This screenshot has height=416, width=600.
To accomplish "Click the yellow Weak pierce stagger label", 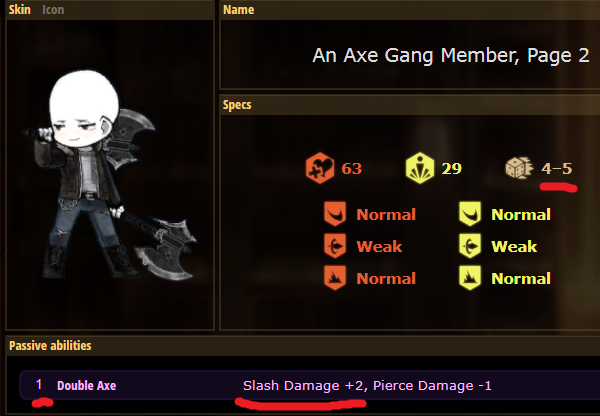I will 514,246.
